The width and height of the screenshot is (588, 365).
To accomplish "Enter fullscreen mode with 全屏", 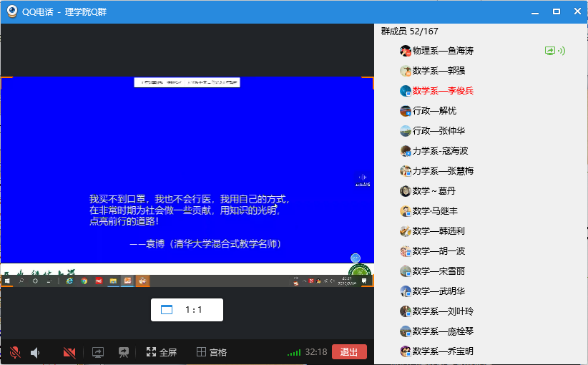I will (x=162, y=352).
